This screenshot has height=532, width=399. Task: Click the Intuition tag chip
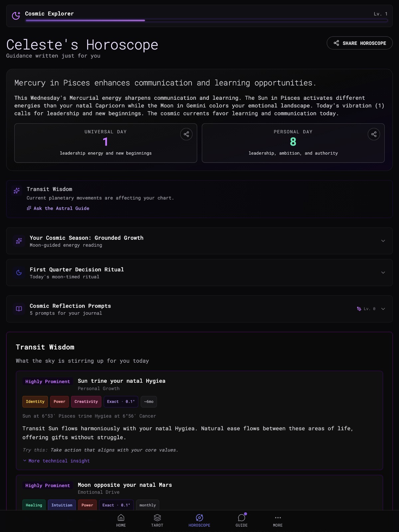tap(62, 505)
